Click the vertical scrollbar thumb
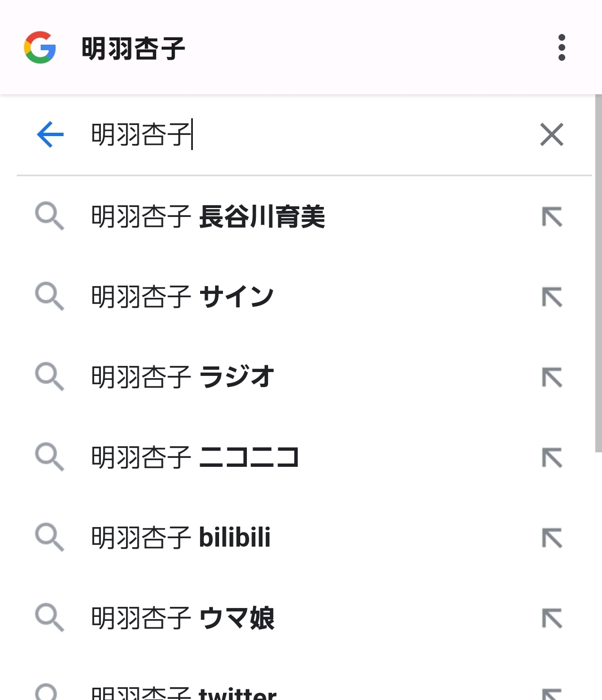Screen dimensions: 602x700 (598, 273)
